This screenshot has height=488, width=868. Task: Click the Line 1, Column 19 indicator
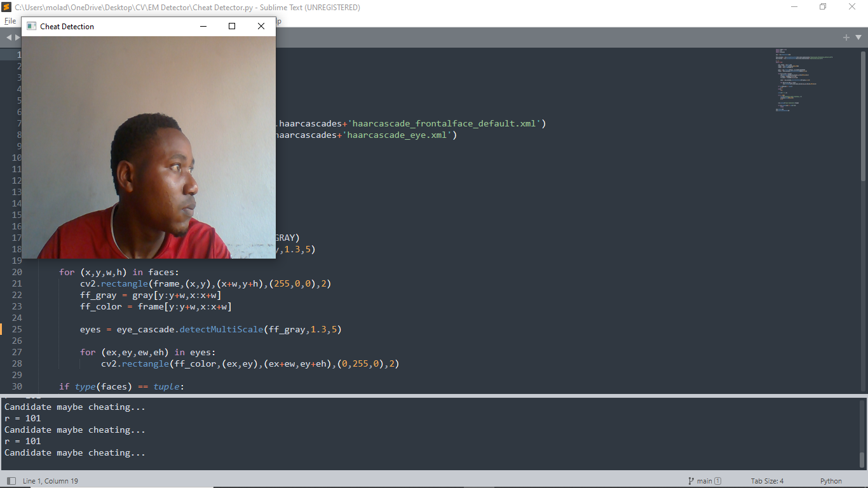pos(50,481)
